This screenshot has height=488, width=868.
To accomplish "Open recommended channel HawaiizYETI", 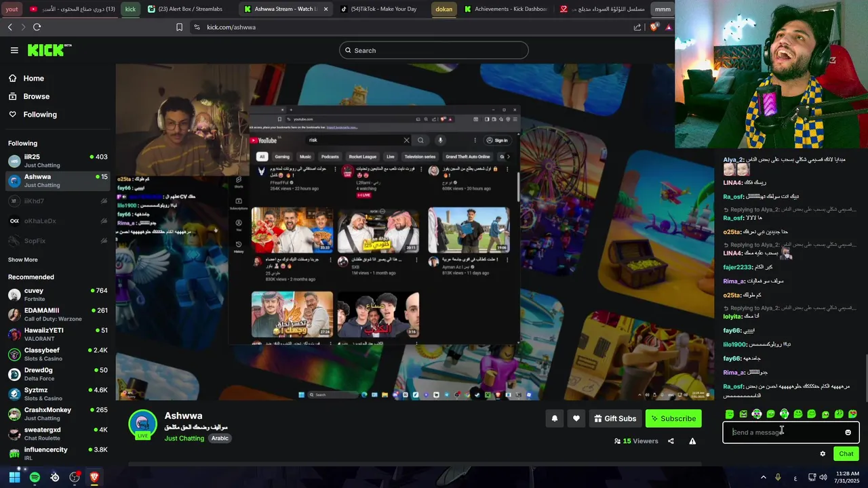I will [58, 334].
